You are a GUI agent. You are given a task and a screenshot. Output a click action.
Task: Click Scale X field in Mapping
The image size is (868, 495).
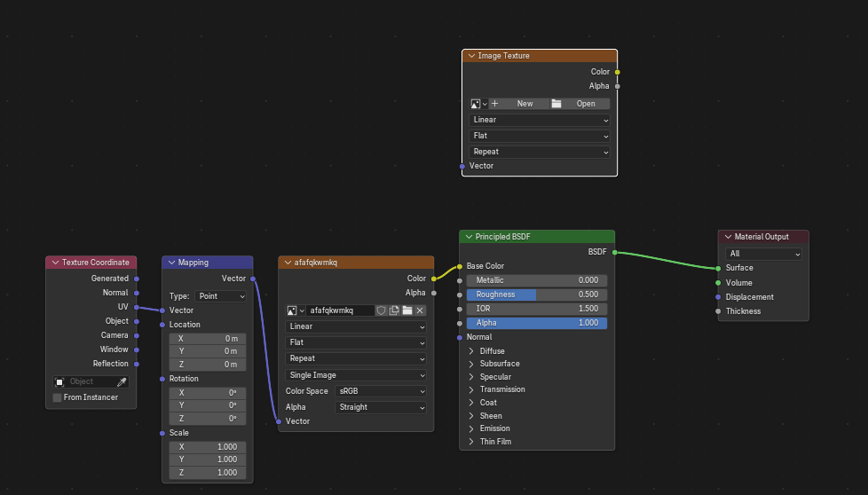pos(208,447)
